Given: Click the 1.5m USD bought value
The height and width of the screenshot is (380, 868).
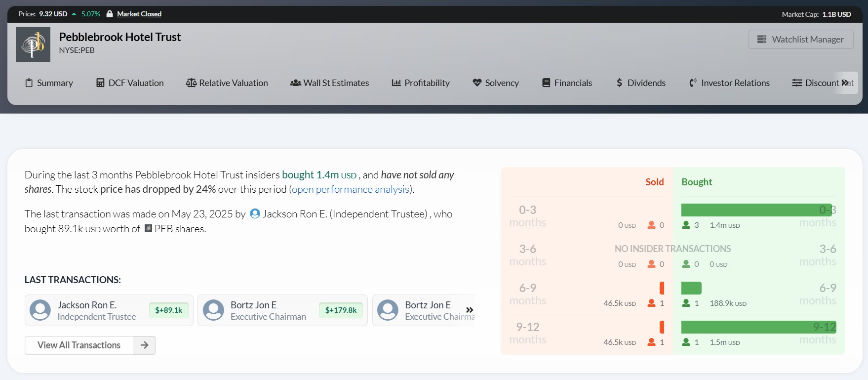Looking at the screenshot, I should (725, 342).
